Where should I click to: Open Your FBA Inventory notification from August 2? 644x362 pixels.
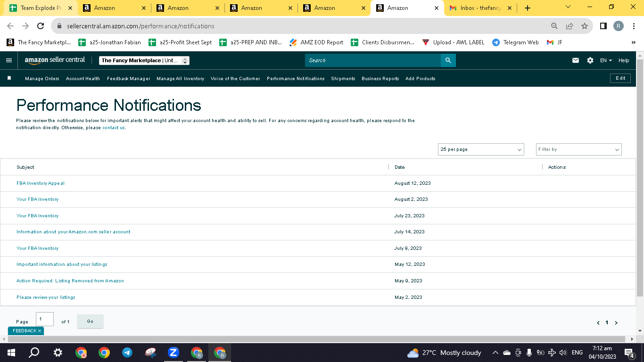(38, 199)
